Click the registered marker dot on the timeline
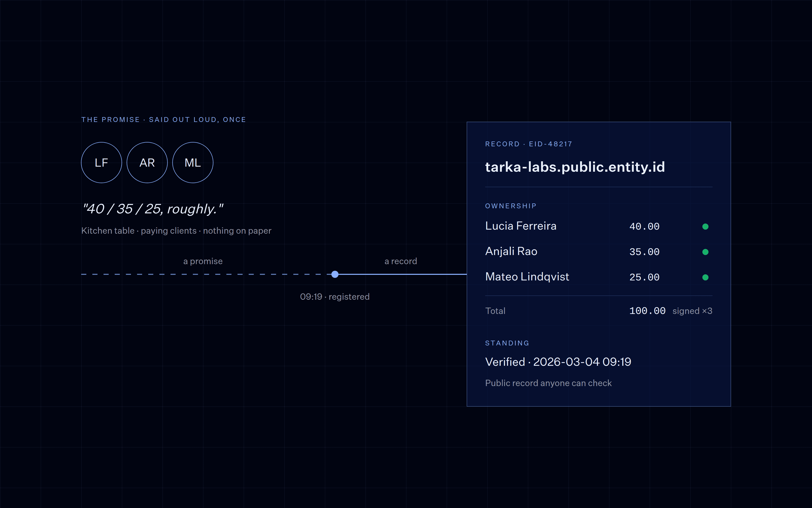812x508 pixels. (x=335, y=274)
